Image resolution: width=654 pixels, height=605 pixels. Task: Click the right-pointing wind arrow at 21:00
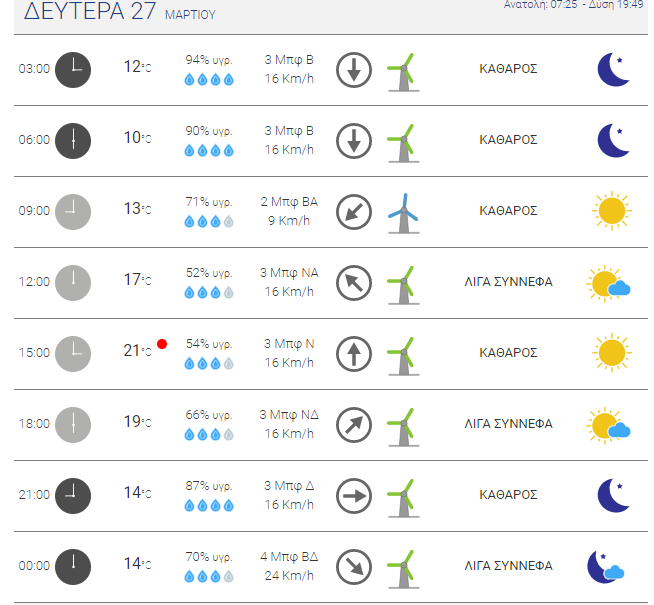pos(354,496)
